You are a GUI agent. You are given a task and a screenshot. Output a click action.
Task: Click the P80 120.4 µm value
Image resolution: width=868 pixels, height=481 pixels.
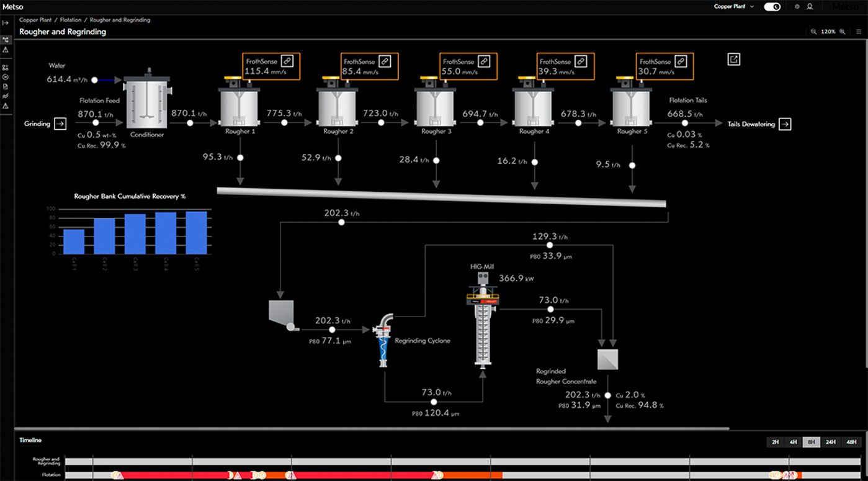coord(436,413)
